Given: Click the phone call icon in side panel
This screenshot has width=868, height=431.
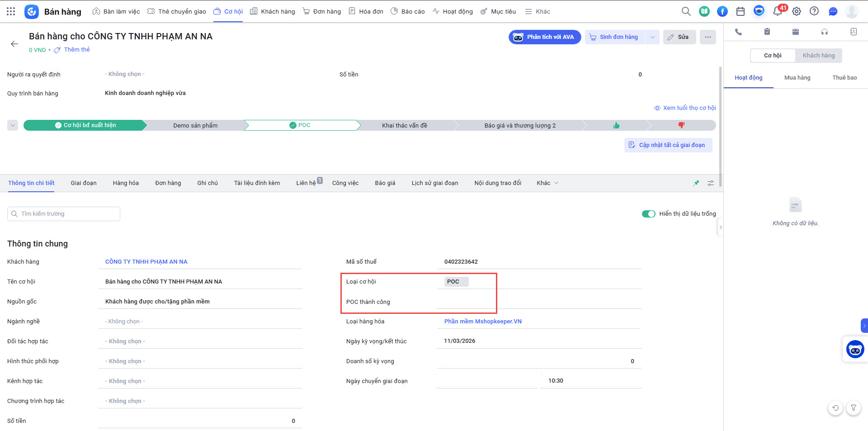Looking at the screenshot, I should click(x=738, y=32).
